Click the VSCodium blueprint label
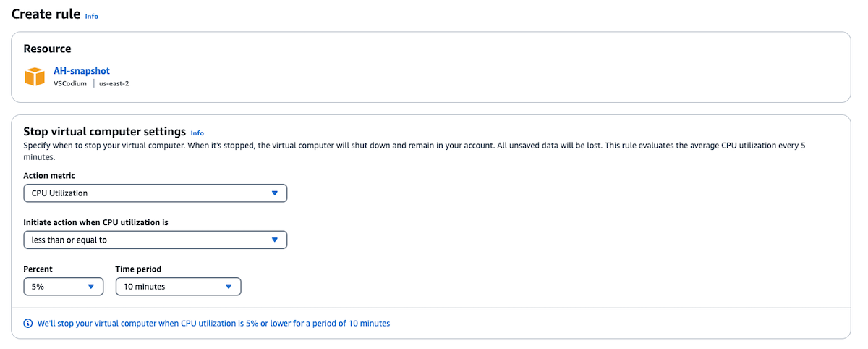Image resolution: width=868 pixels, height=349 pixels. point(70,83)
